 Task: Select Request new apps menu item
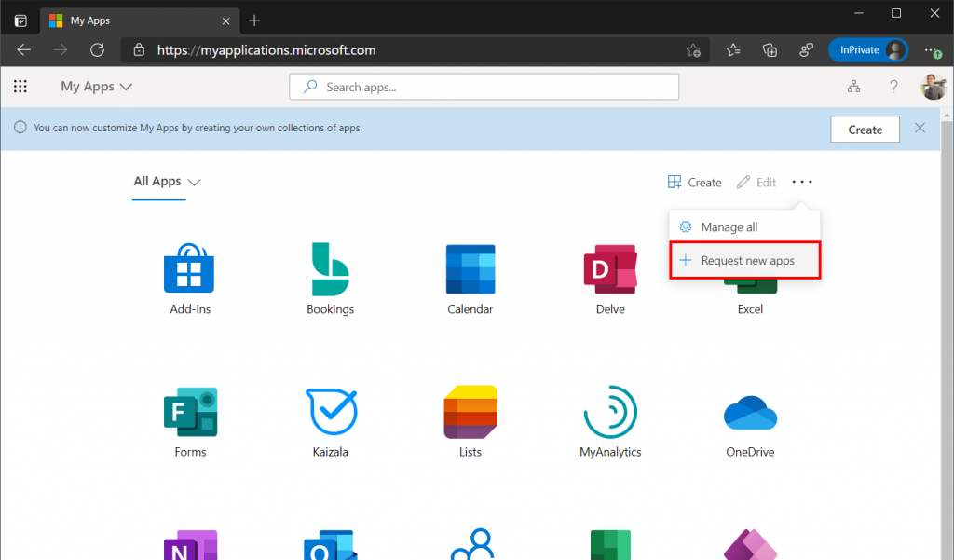pos(744,261)
